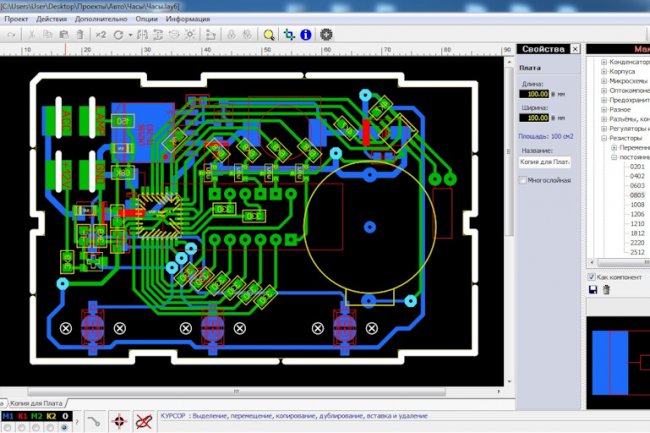Click the dark gear icon in toolbar
The width and height of the screenshot is (650, 433).
327,34
